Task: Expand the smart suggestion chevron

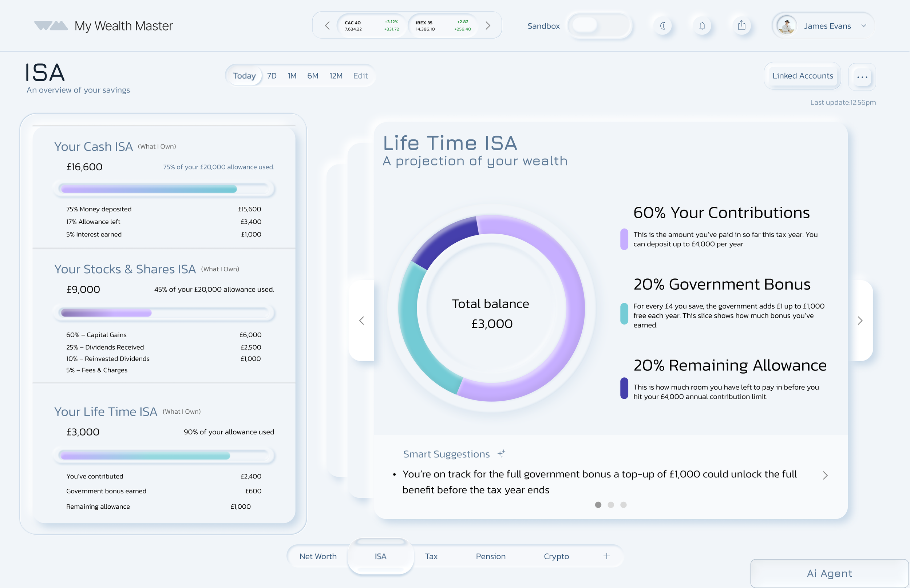Action: (825, 475)
